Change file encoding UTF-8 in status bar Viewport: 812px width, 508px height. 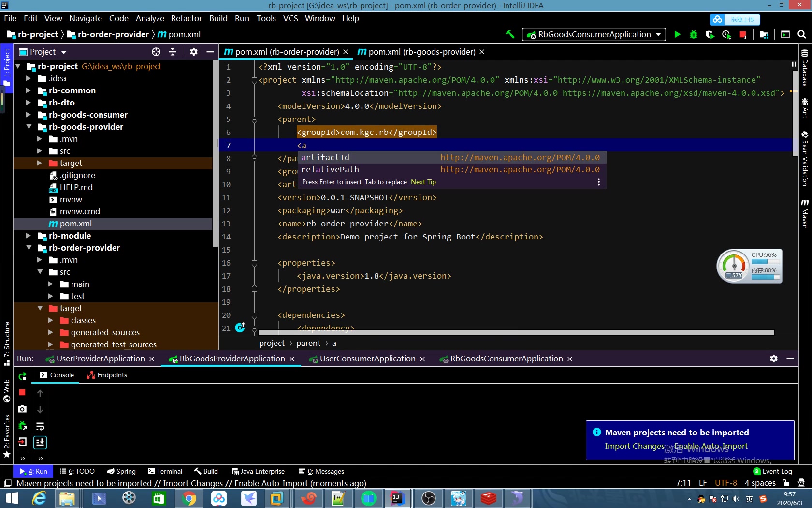pos(726,483)
